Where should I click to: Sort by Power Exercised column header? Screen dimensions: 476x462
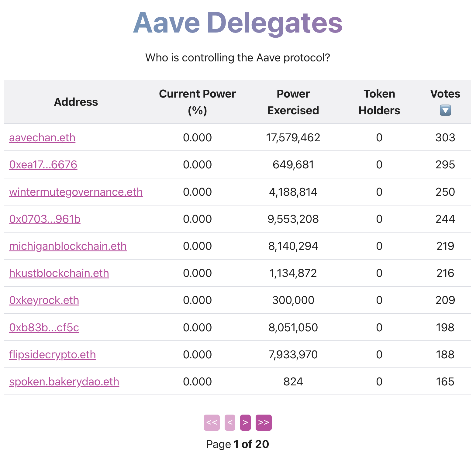click(x=293, y=102)
